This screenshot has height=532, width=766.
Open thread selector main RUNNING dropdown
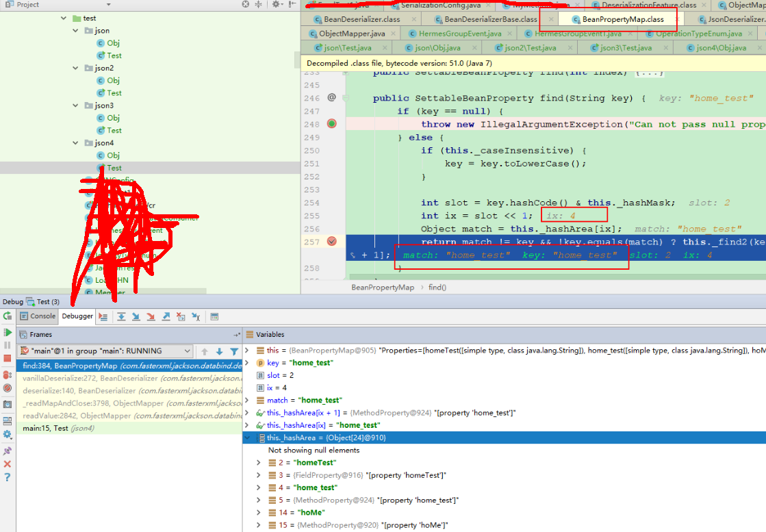pyautogui.click(x=105, y=351)
